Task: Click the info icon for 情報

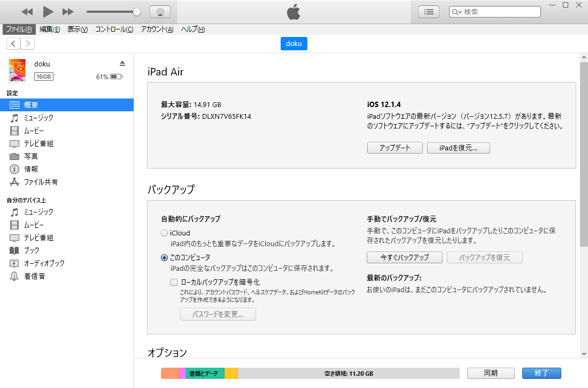Action: (14, 169)
